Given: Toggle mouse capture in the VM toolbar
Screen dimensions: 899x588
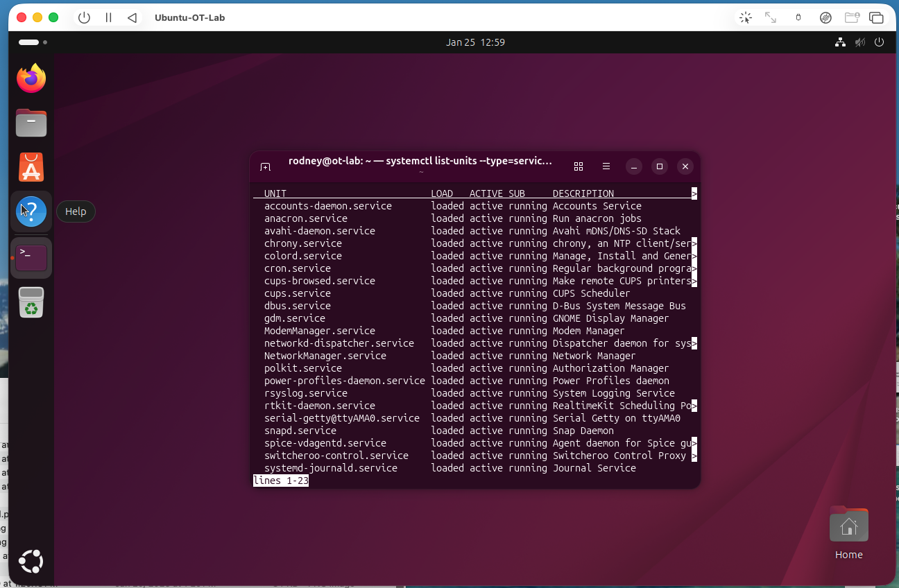Looking at the screenshot, I should [x=746, y=17].
